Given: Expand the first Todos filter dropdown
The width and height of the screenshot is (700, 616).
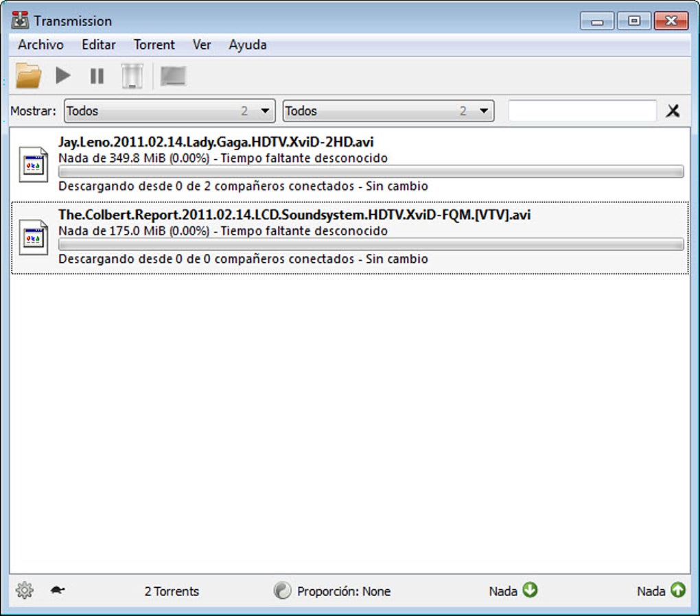Looking at the screenshot, I should [x=170, y=110].
